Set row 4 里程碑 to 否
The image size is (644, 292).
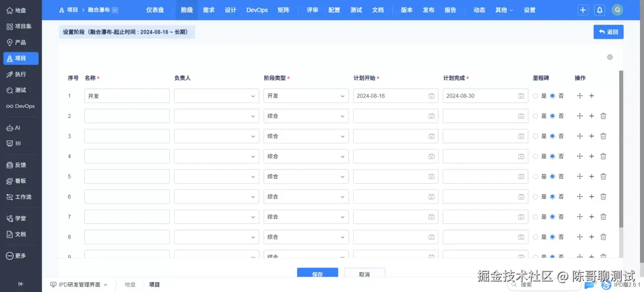553,156
